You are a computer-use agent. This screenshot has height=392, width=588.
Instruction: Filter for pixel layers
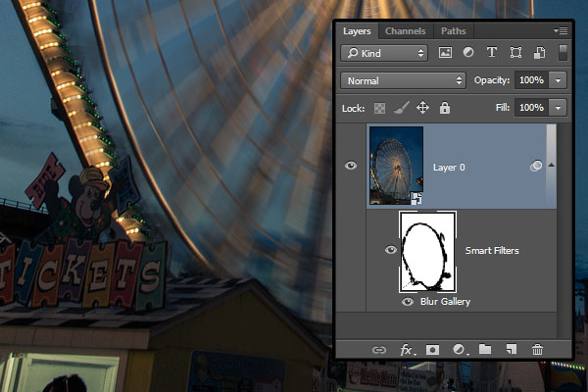click(x=445, y=53)
